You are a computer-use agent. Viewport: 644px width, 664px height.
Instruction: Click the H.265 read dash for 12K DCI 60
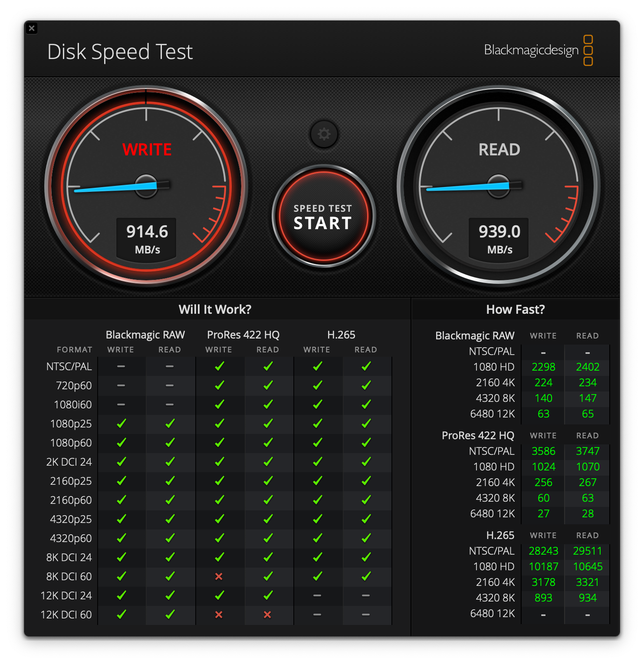(x=366, y=615)
